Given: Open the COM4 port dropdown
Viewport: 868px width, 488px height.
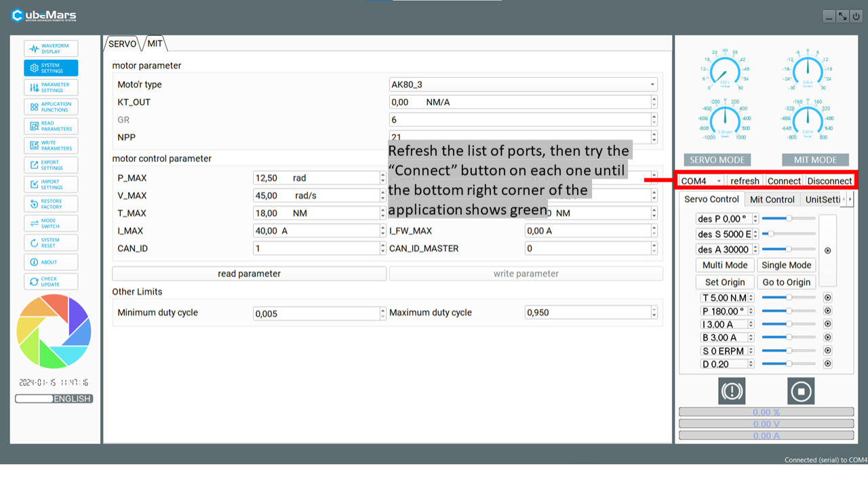Looking at the screenshot, I should tap(701, 181).
